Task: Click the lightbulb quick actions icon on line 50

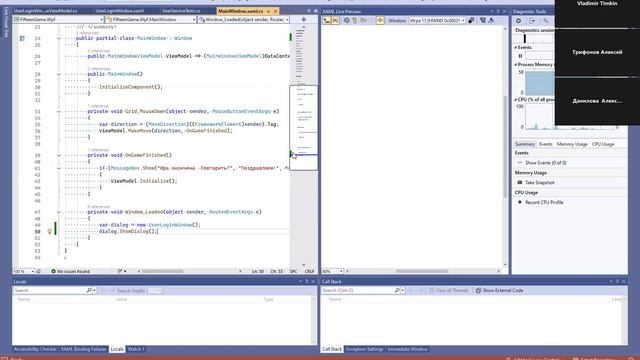Action: [50, 231]
